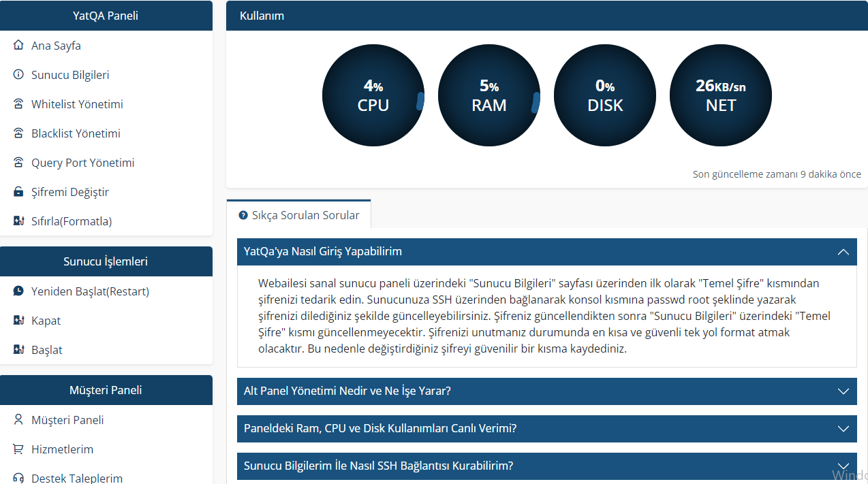
Task: Click the icon next to Whitelist Yönetimi
Action: [18, 104]
